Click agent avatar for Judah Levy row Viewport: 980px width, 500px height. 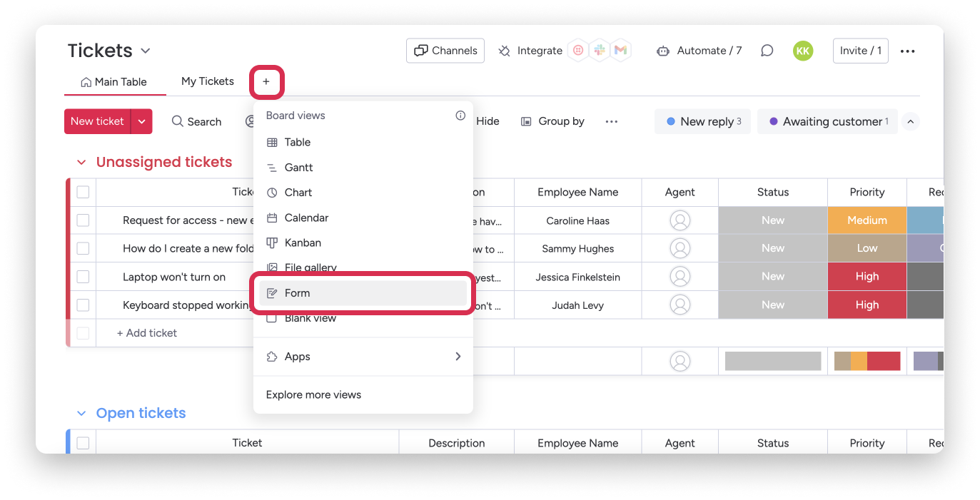[x=680, y=305]
